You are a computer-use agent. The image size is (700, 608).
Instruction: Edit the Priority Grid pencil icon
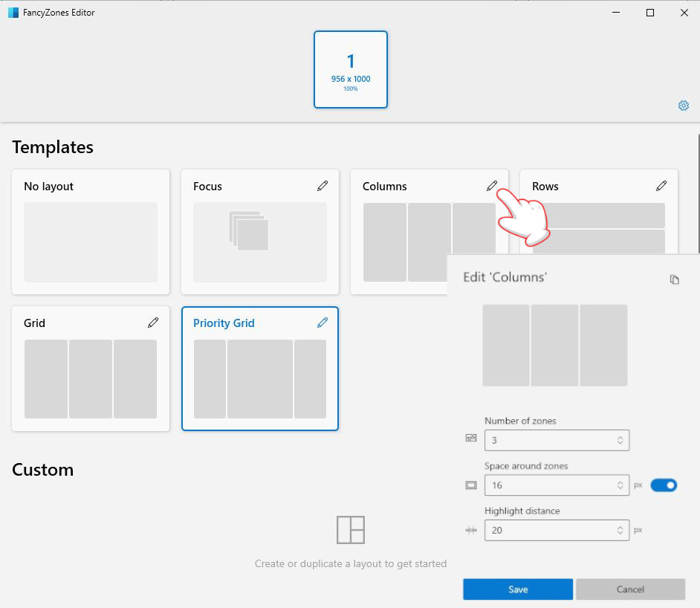click(x=322, y=323)
